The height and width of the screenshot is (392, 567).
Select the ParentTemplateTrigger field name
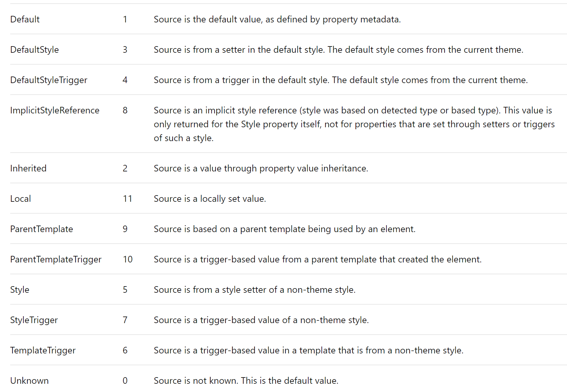click(56, 259)
